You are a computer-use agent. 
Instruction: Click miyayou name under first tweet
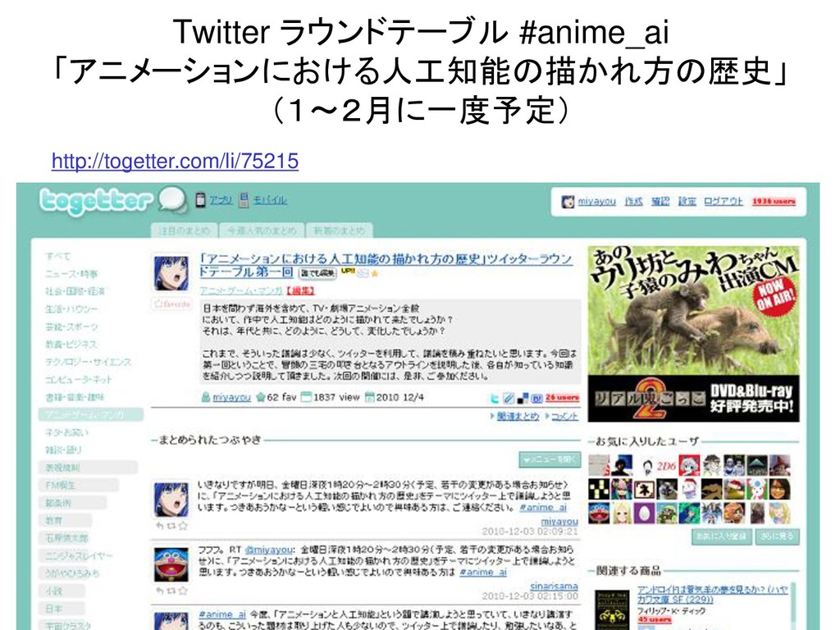point(559,521)
